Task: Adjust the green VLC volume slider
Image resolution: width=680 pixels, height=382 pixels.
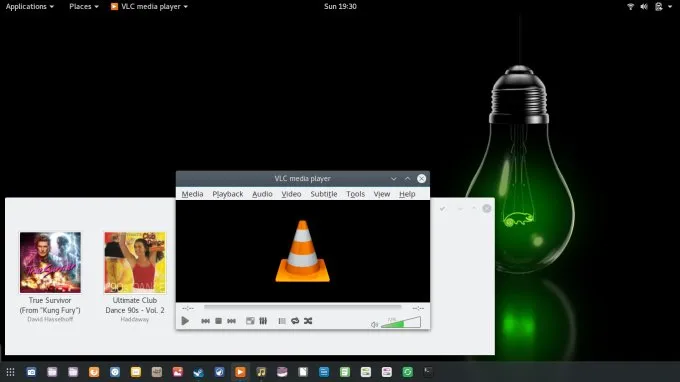Action: 401,322
